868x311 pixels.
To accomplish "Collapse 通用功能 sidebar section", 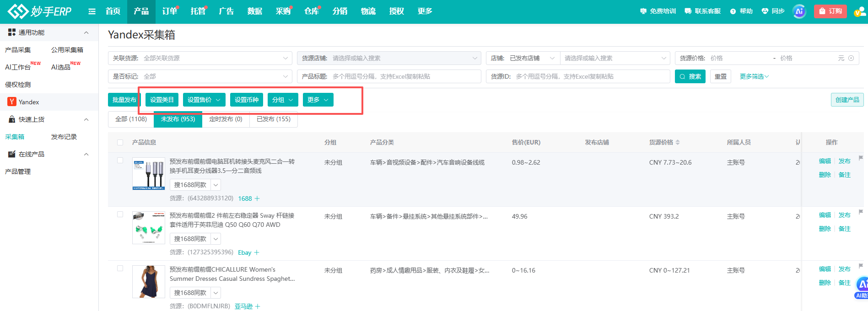I will (x=86, y=32).
